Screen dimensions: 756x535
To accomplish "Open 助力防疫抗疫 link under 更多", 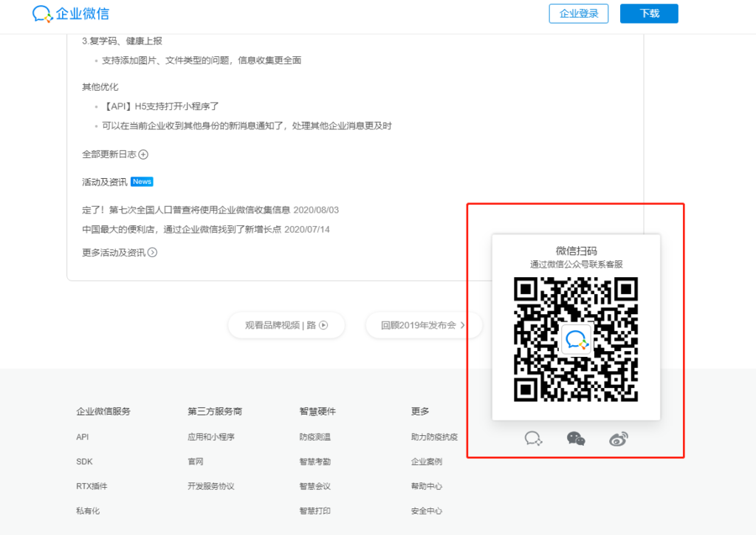I will pyautogui.click(x=434, y=437).
